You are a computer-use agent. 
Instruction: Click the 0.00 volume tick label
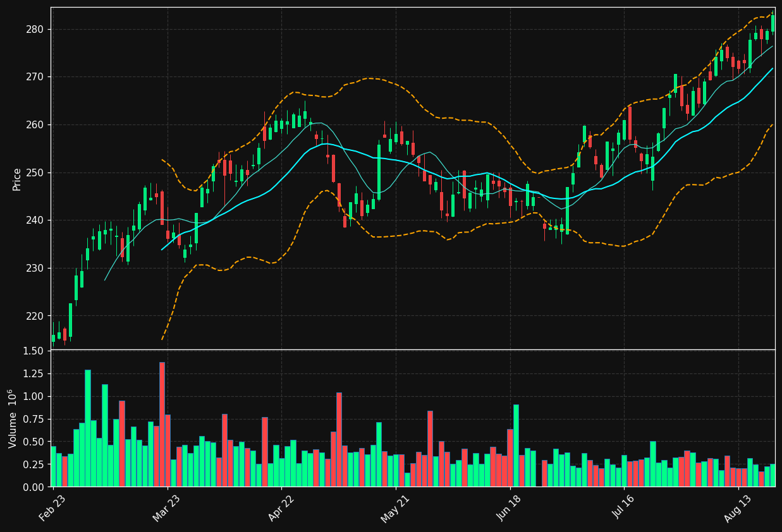pyautogui.click(x=34, y=487)
